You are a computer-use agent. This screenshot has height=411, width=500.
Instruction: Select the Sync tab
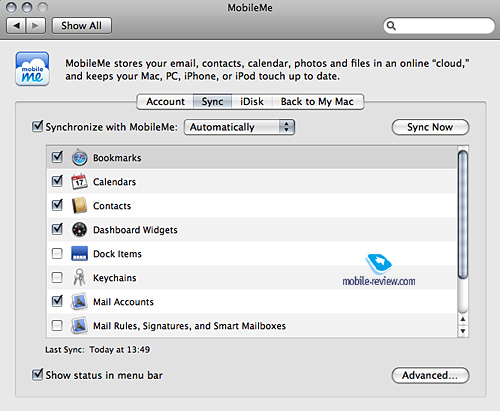[x=212, y=101]
